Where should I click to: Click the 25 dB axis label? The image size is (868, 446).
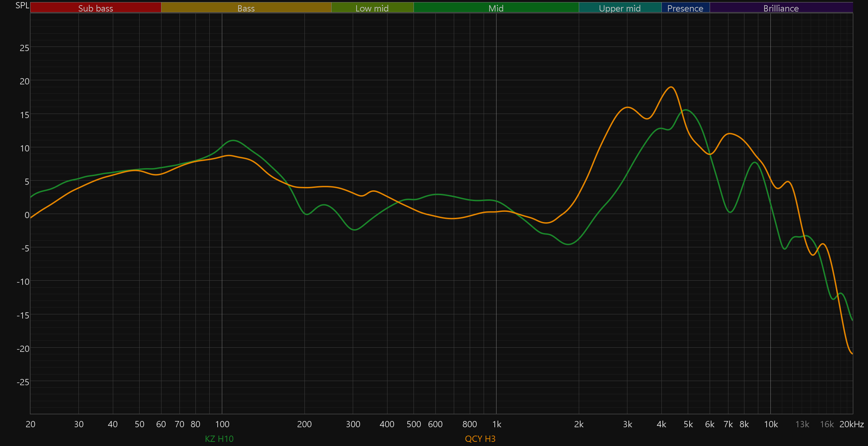coord(24,48)
